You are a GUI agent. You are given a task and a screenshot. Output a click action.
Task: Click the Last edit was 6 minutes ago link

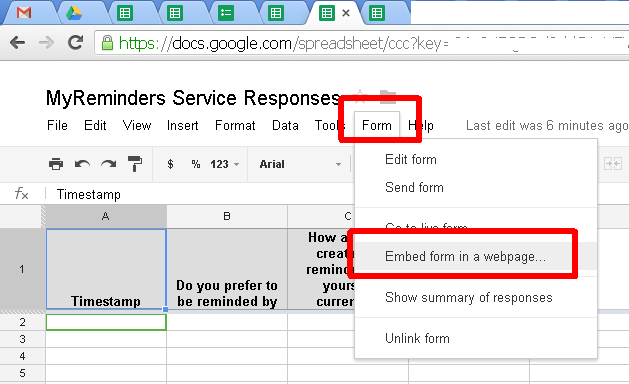[547, 126]
